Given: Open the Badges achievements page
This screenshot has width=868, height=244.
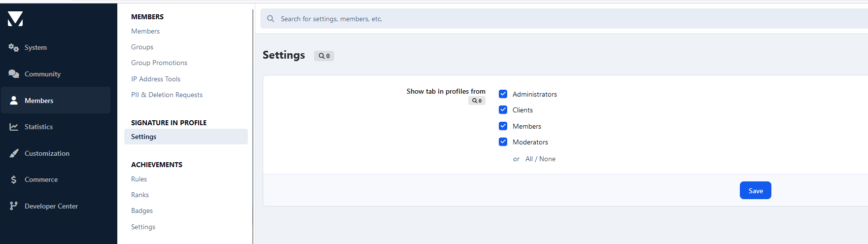Looking at the screenshot, I should (x=141, y=210).
